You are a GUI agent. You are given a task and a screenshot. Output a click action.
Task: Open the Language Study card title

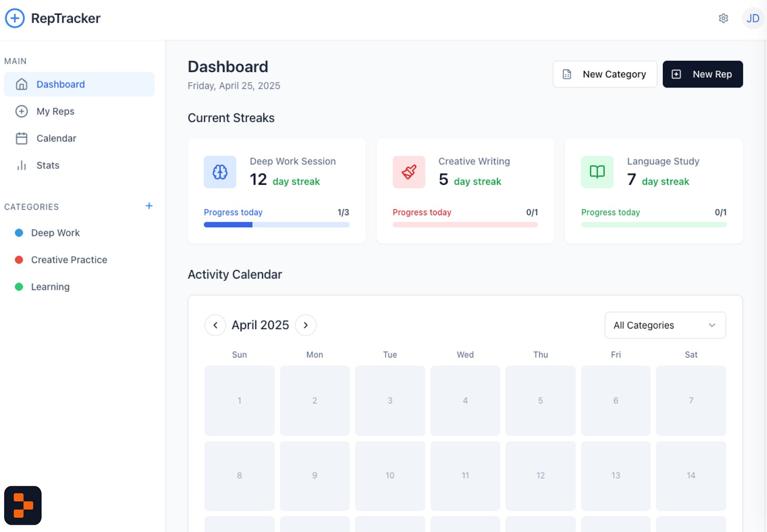click(663, 161)
